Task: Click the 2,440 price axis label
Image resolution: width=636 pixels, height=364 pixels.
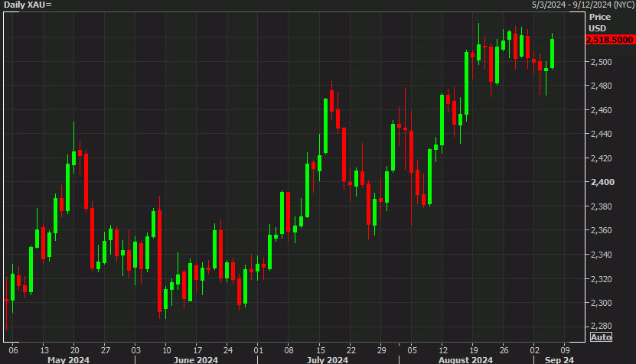Action: tap(602, 134)
